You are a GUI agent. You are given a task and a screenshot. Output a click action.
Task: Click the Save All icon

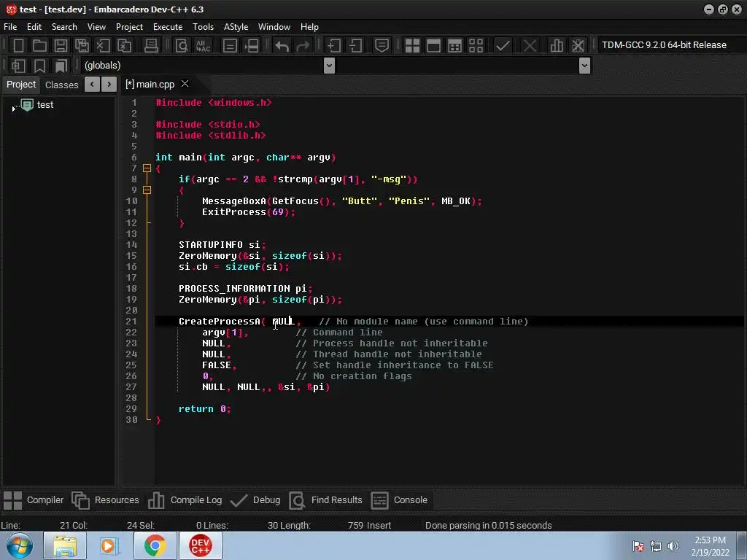pyautogui.click(x=82, y=45)
